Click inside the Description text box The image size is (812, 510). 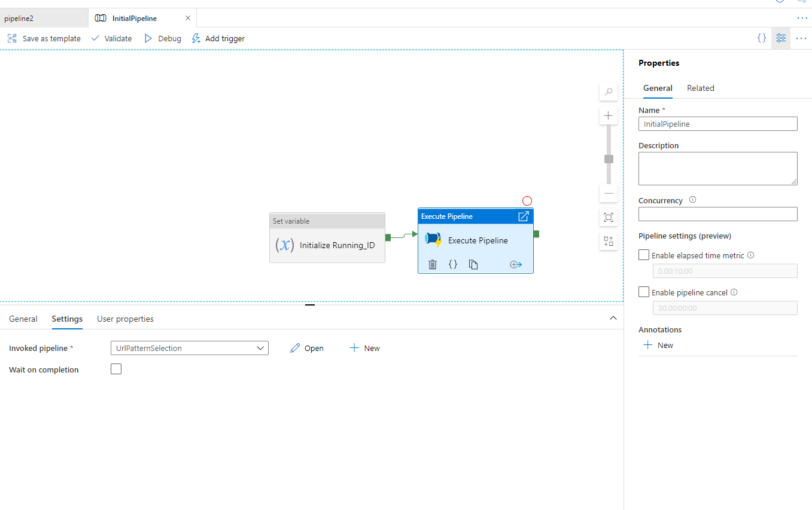pos(717,168)
